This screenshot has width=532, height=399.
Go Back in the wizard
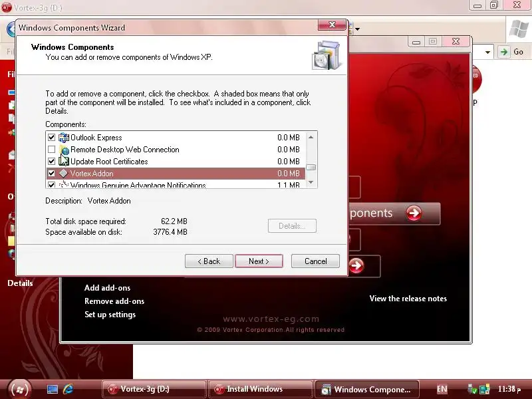(209, 261)
